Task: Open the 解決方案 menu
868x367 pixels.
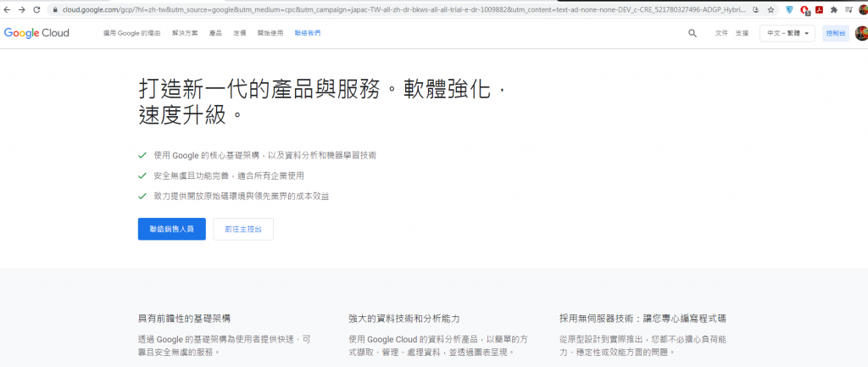Action: click(185, 33)
